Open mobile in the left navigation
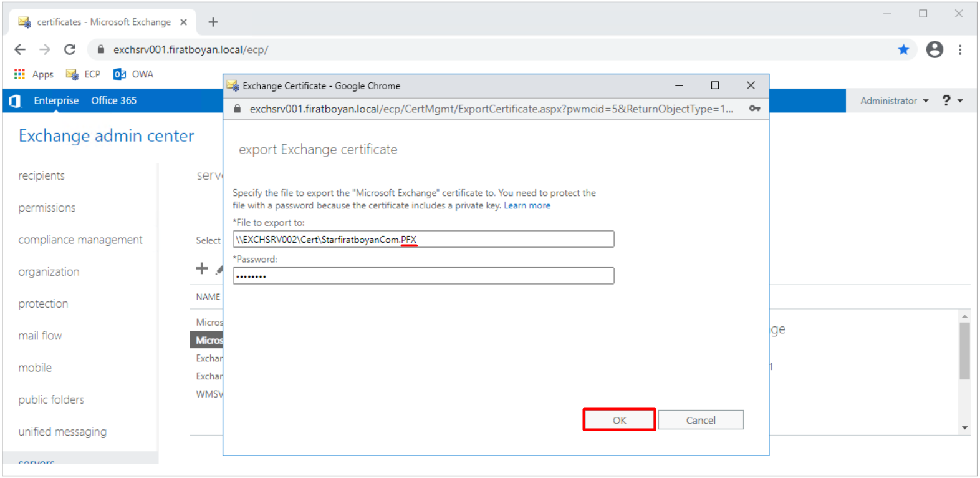This screenshot has width=980, height=478. pyautogui.click(x=35, y=368)
